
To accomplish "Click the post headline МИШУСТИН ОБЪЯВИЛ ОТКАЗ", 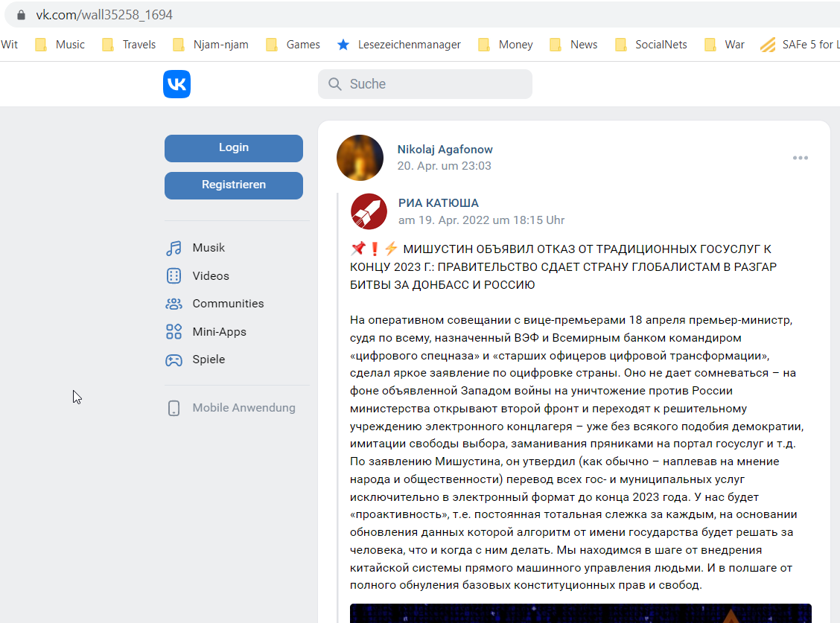I will pos(563,266).
